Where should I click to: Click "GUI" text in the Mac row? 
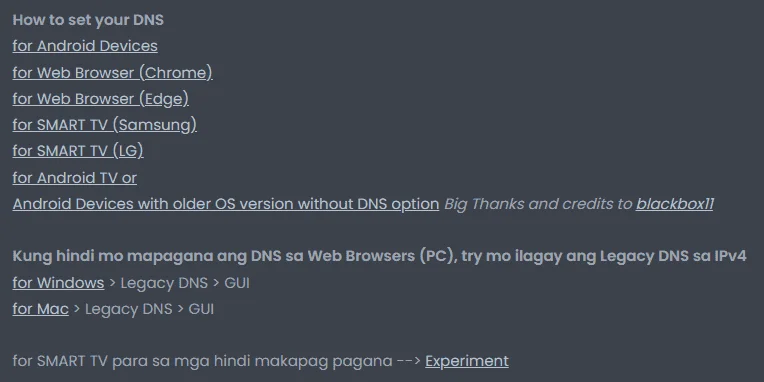click(x=201, y=309)
